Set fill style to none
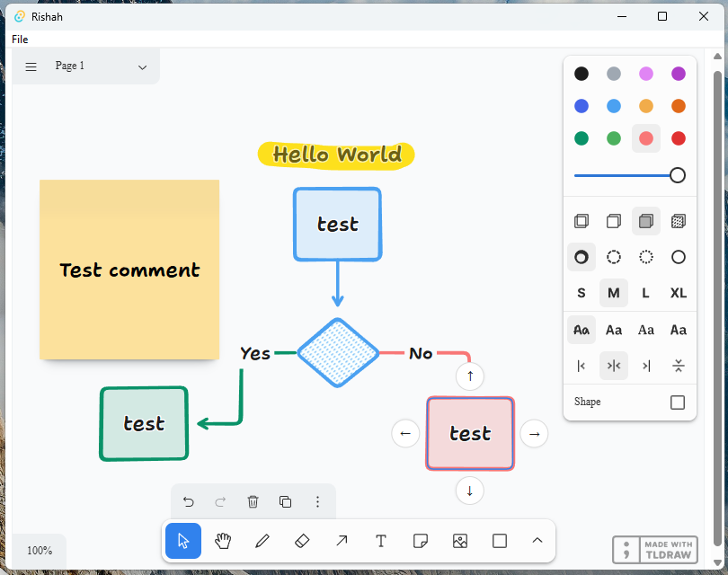728x575 pixels. tap(582, 221)
